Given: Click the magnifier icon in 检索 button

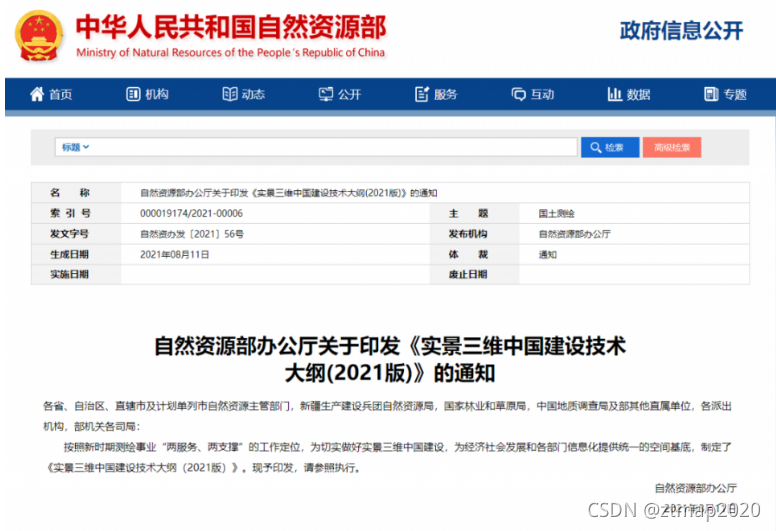Looking at the screenshot, I should pos(596,147).
